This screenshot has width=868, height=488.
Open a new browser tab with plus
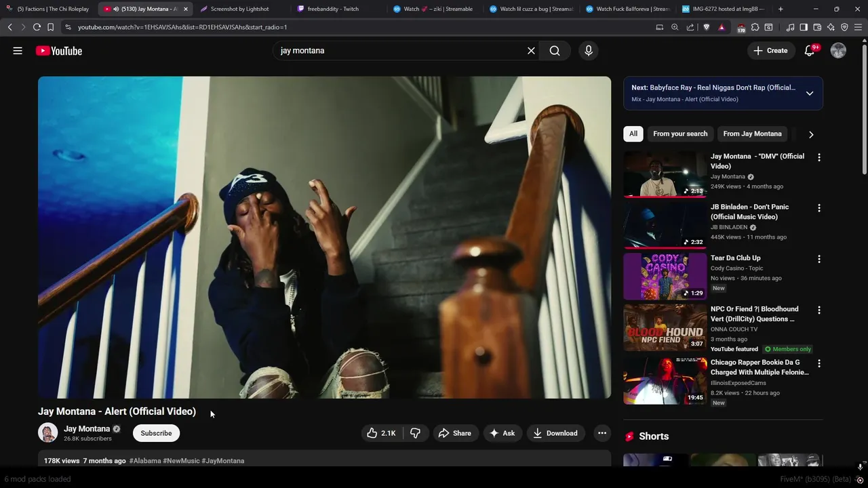pos(781,9)
